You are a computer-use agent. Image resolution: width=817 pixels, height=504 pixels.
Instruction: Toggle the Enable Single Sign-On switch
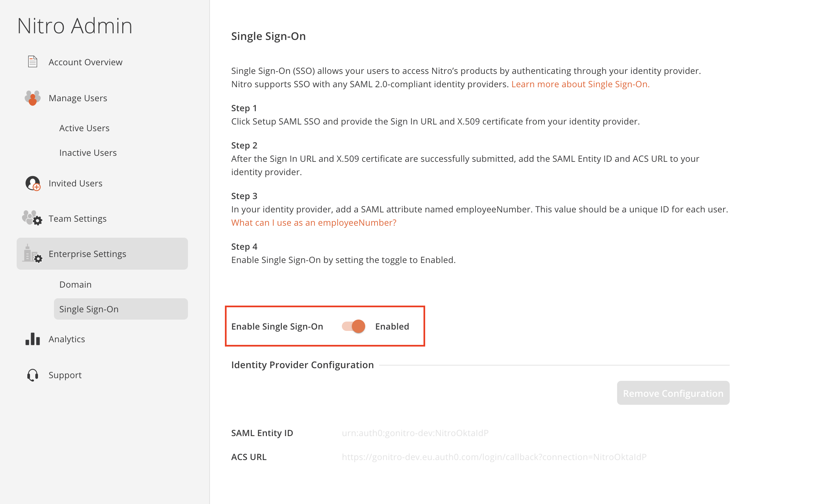pyautogui.click(x=353, y=326)
